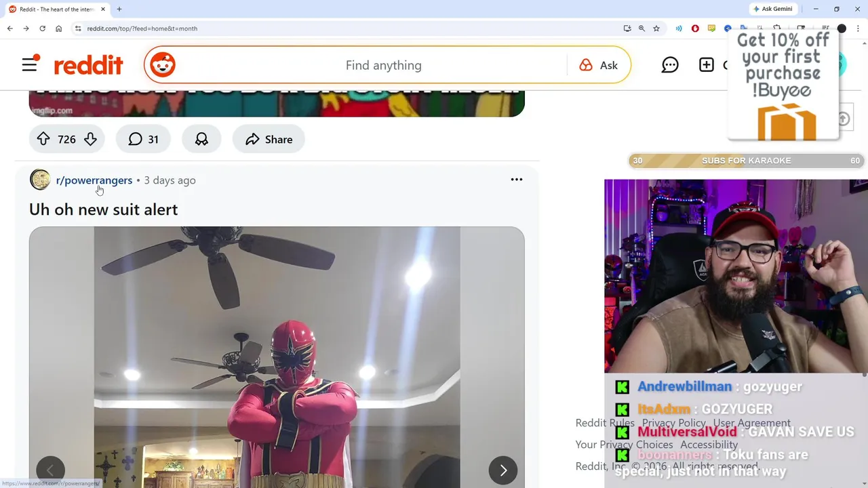
Task: Click chat name Andrewbillman
Action: (684, 386)
